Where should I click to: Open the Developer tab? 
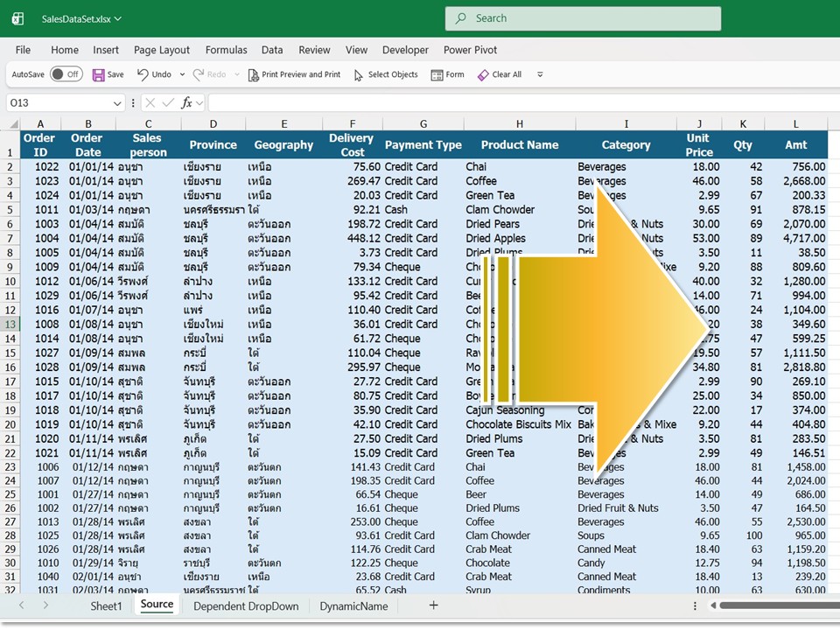405,50
